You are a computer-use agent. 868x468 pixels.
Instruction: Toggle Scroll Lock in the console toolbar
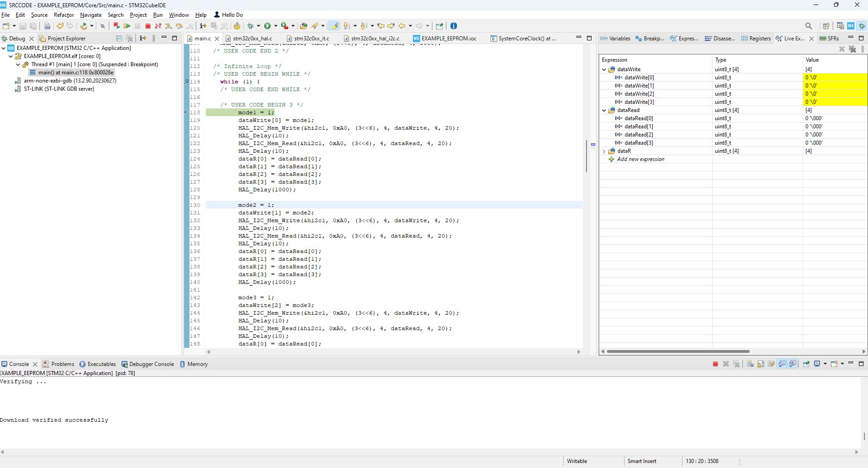coord(761,364)
